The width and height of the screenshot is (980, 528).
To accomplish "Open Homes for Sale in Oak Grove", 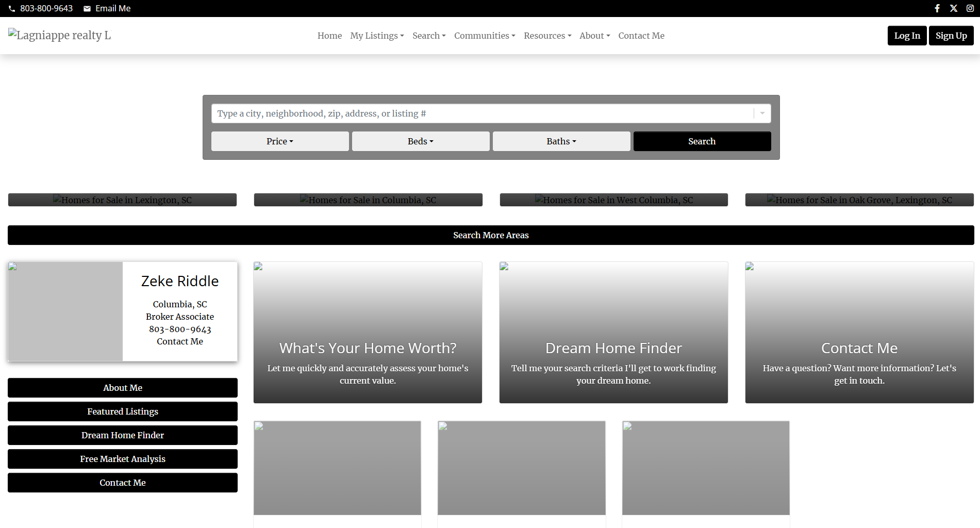I will coord(859,200).
